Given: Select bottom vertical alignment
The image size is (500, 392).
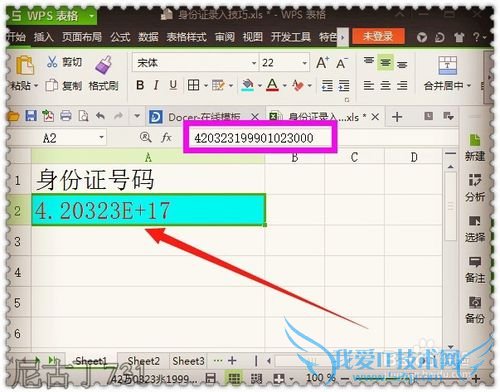Looking at the screenshot, I should coord(402,64).
